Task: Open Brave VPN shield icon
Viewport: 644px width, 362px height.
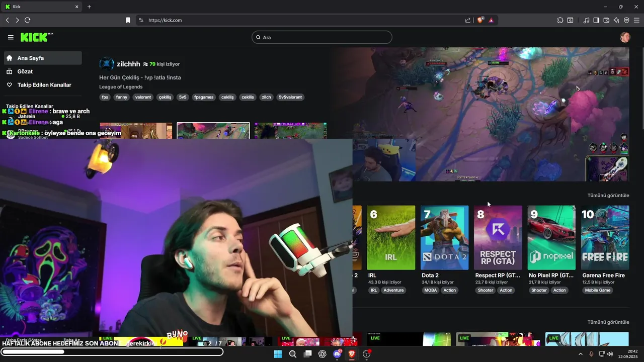Action: (626, 20)
